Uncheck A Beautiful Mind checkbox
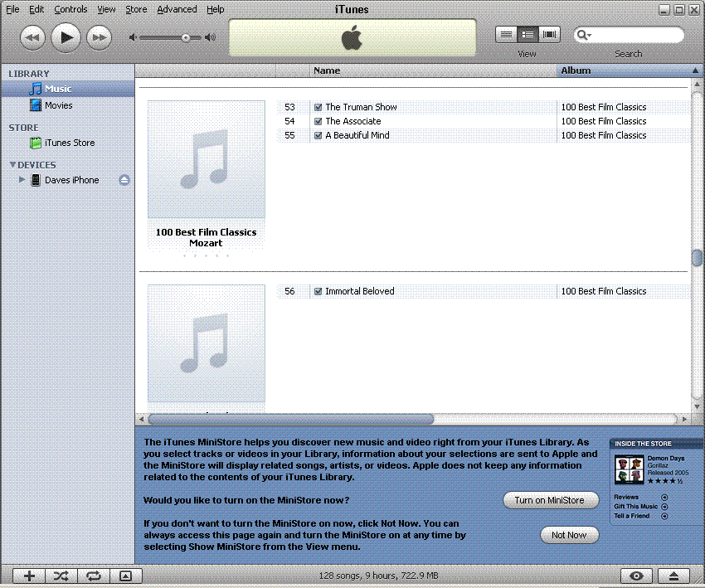The width and height of the screenshot is (705, 588). pyautogui.click(x=318, y=135)
